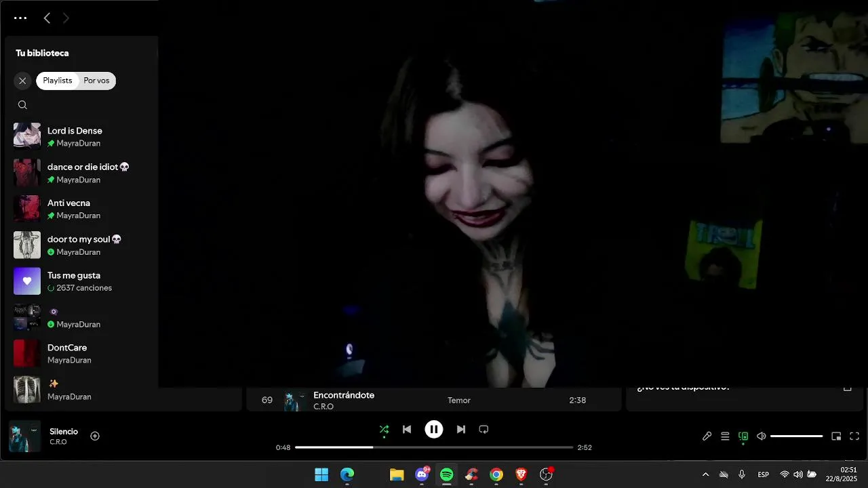
Task: Skip to next track
Action: [461, 429]
